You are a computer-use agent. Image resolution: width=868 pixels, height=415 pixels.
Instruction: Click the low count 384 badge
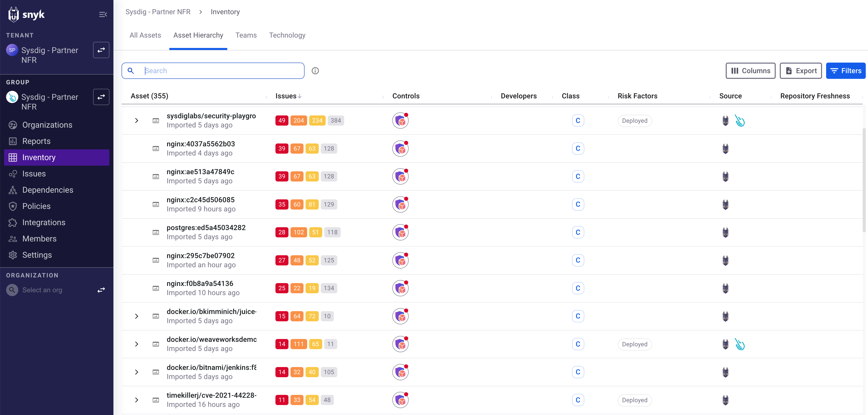pyautogui.click(x=336, y=121)
